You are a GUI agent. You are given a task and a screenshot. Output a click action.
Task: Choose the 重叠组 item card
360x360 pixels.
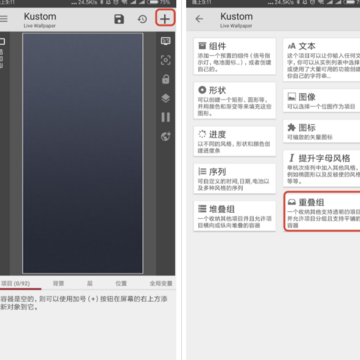coord(322,211)
